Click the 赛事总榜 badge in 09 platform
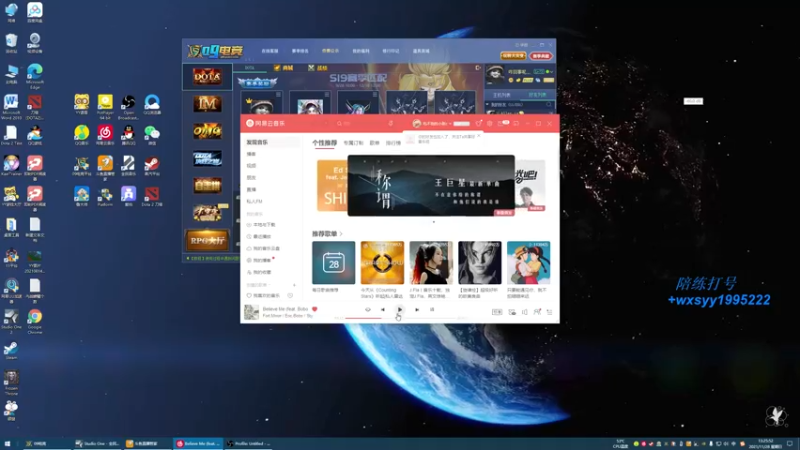This screenshot has height=450, width=800. pos(258,83)
